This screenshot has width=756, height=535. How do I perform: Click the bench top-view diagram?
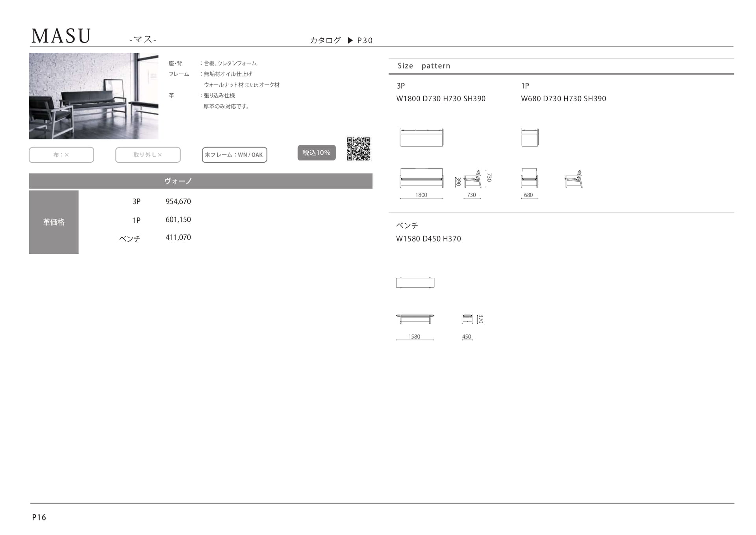tap(415, 282)
